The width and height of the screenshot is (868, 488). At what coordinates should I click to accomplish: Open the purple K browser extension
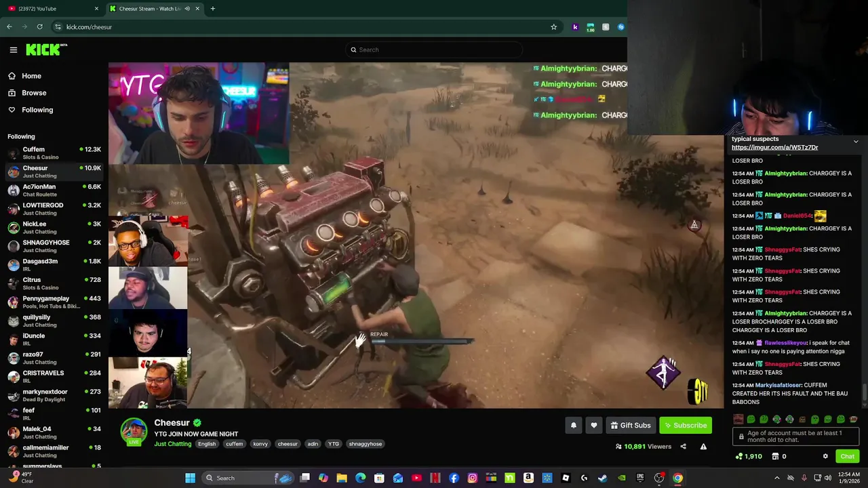[x=576, y=27]
